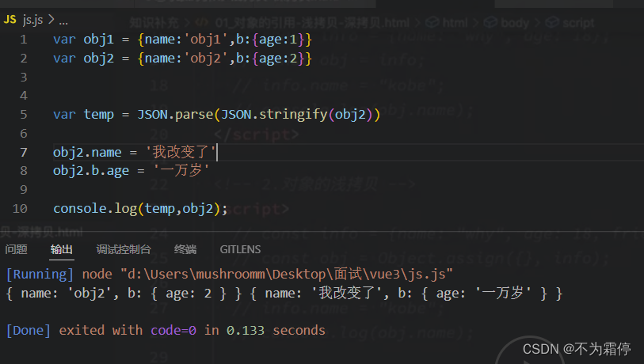Click the obj1 variable name on line 1

tap(98, 40)
